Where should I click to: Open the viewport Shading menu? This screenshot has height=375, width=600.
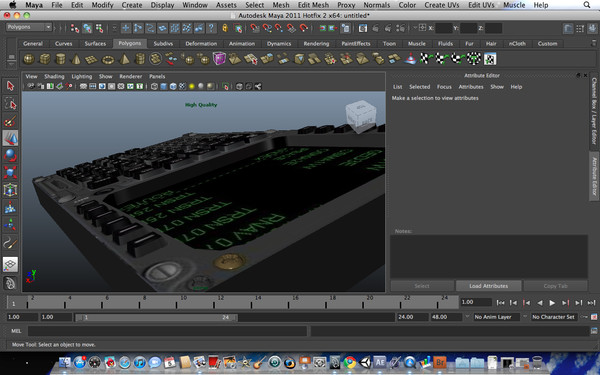[54, 77]
